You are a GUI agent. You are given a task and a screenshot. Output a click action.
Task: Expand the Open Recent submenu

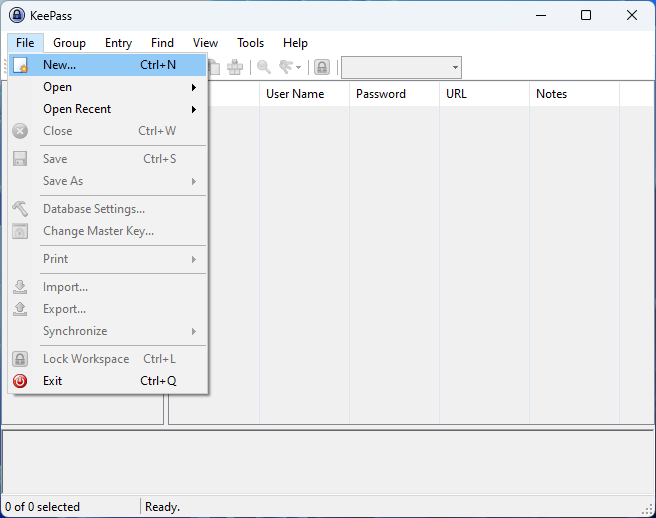tap(108, 109)
